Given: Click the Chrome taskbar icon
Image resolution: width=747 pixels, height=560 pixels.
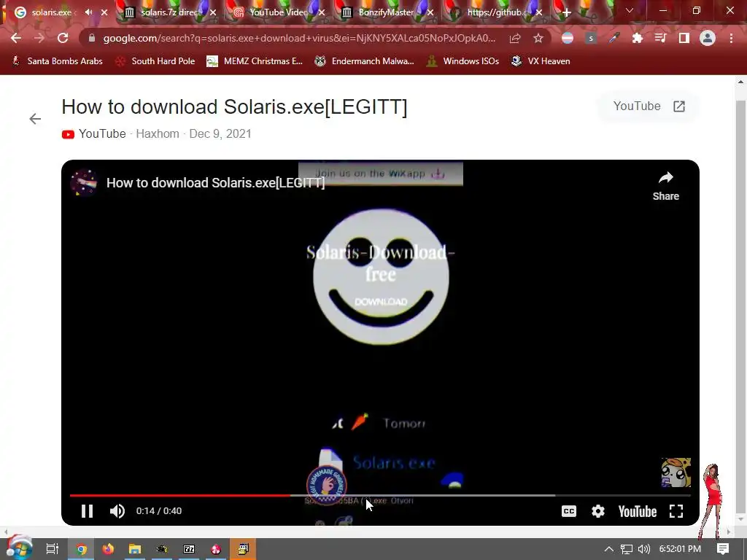Looking at the screenshot, I should [x=81, y=549].
